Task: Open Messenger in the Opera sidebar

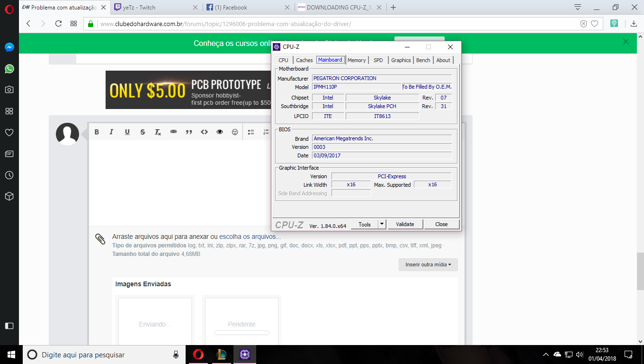Action: tap(9, 47)
